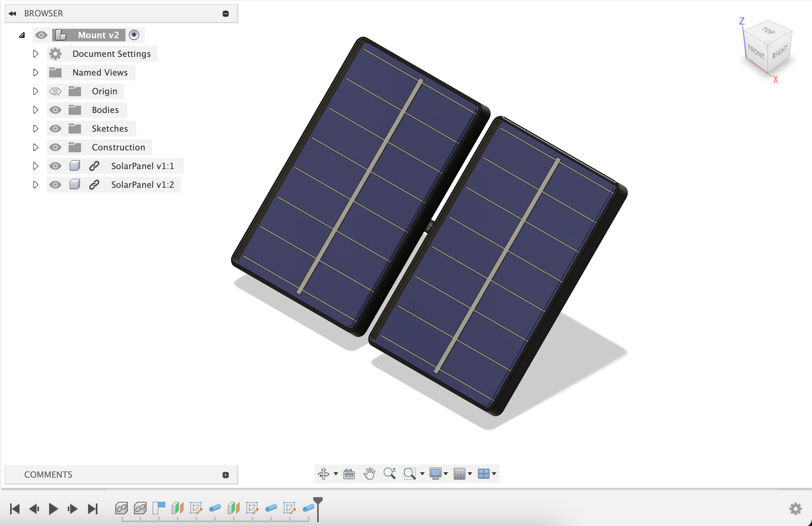Expand the Sketches folder
Image resolution: width=812 pixels, height=526 pixels.
(x=35, y=129)
